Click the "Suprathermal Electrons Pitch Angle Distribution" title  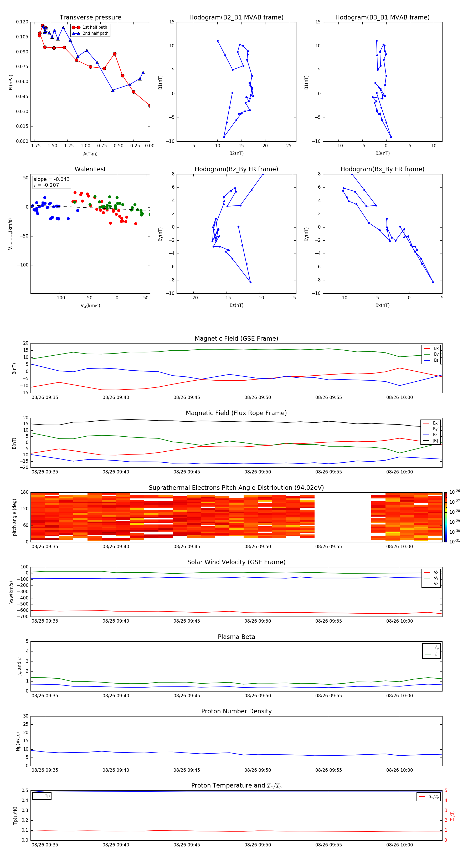[x=236, y=488]
